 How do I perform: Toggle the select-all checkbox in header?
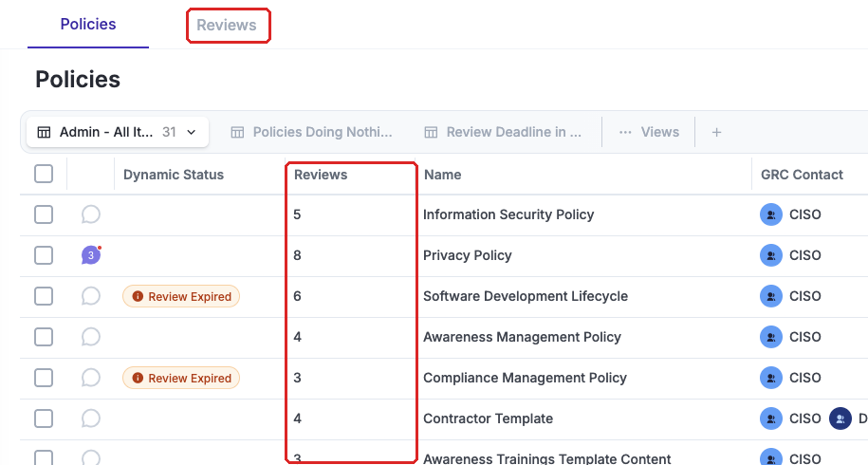[44, 174]
